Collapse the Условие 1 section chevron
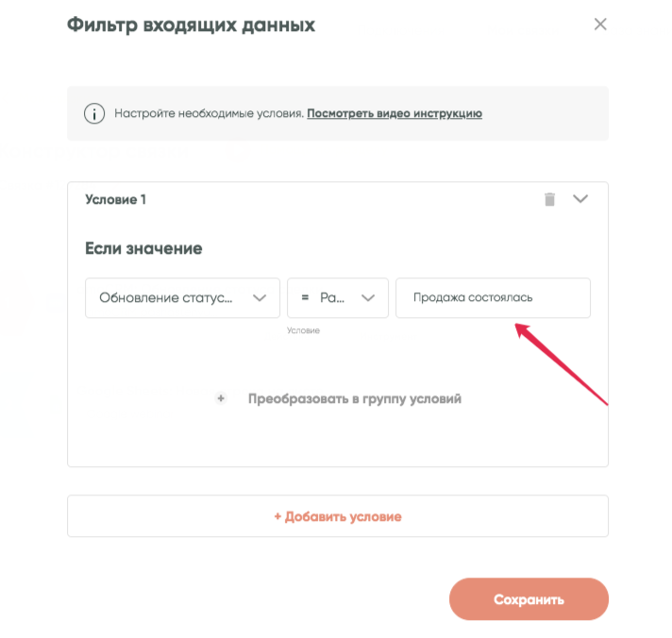This screenshot has height=638, width=672. pos(580,199)
